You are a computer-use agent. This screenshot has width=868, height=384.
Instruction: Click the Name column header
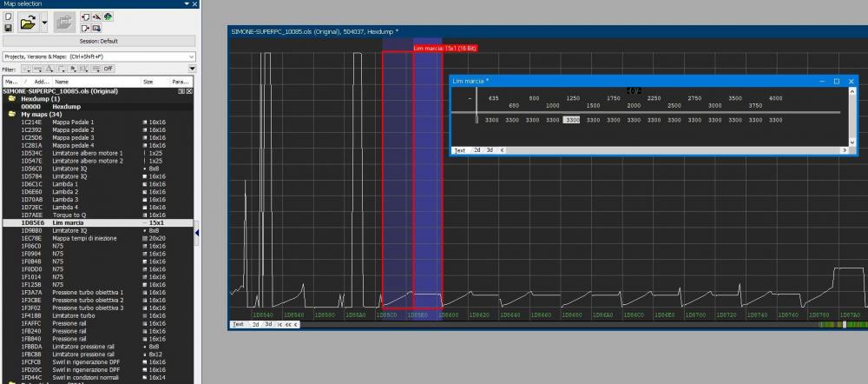[61, 82]
